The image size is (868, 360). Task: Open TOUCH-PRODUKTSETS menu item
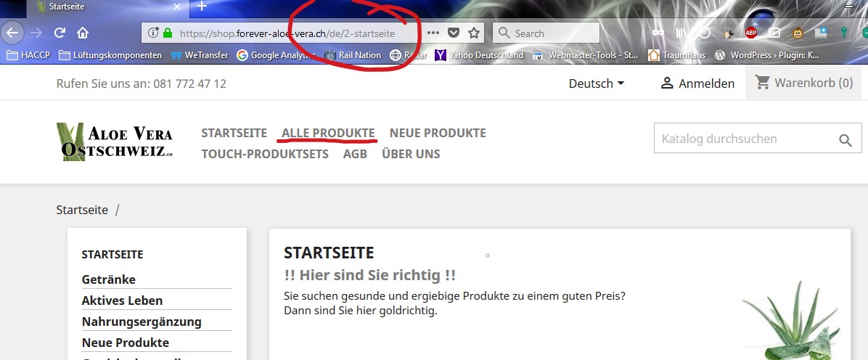coord(265,154)
